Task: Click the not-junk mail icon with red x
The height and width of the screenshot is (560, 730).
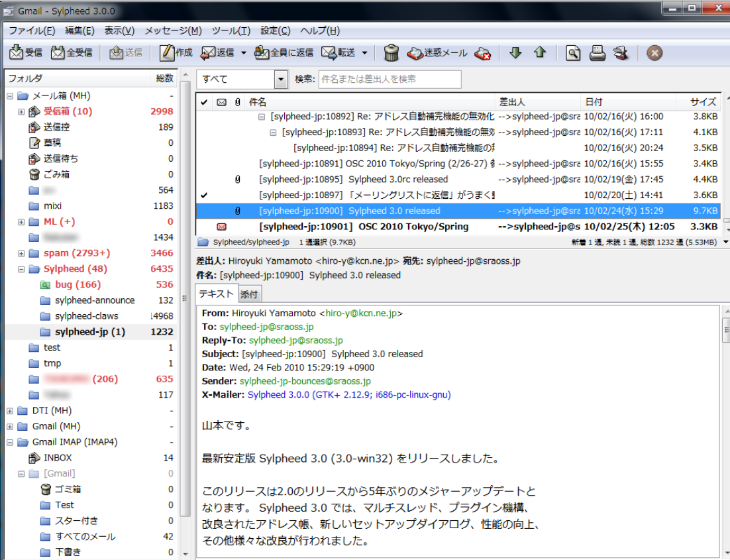Action: coord(482,53)
